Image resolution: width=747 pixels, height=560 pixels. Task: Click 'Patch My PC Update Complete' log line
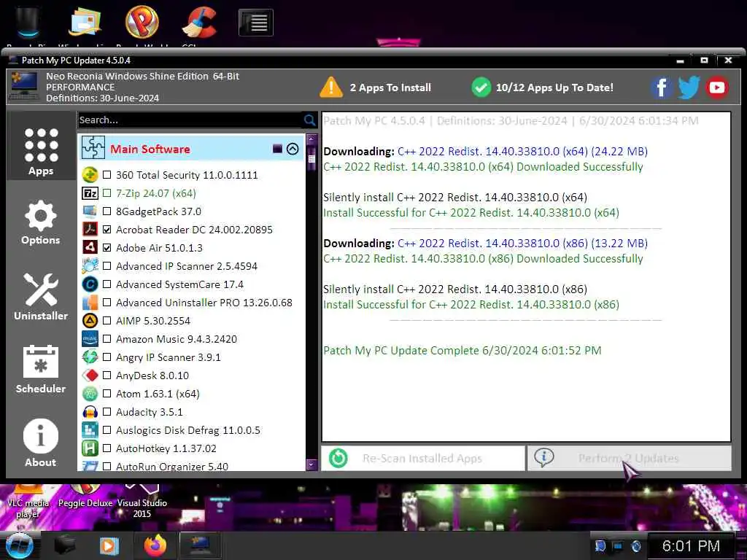tap(462, 351)
